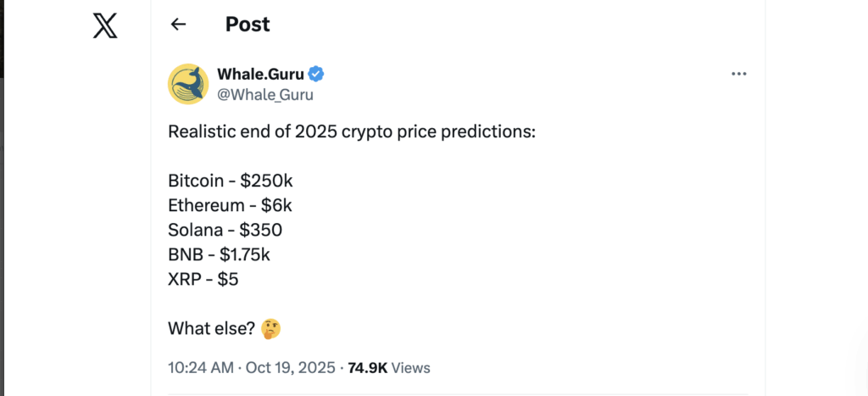Click the blue verified badge

[x=315, y=74]
